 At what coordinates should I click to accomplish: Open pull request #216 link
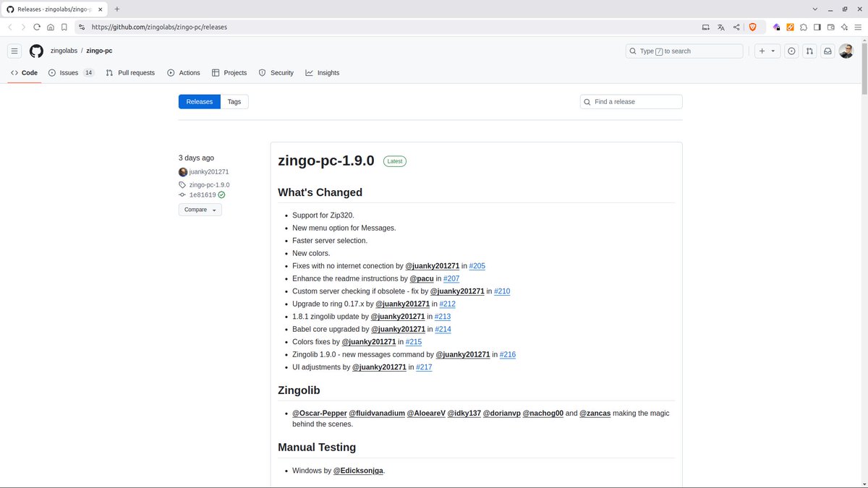[x=508, y=354]
